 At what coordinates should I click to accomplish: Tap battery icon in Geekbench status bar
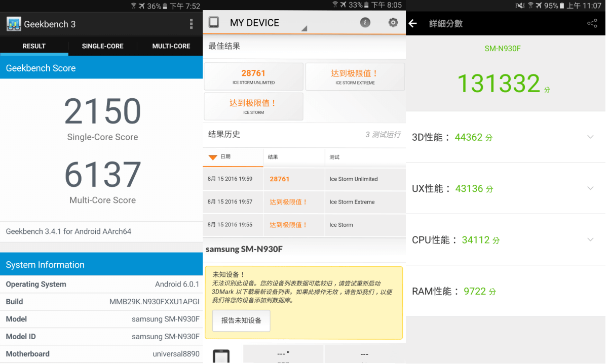[165, 6]
